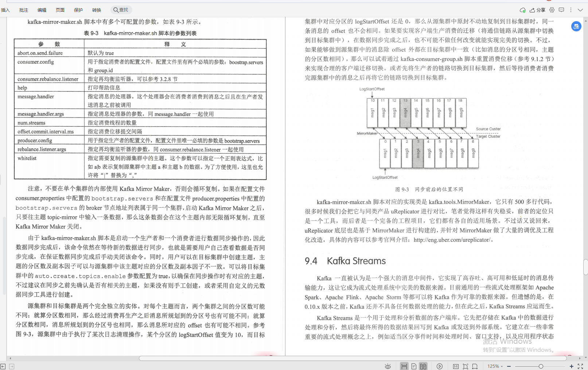
Task: Click the help parameter table cell
Action: click(x=49, y=88)
